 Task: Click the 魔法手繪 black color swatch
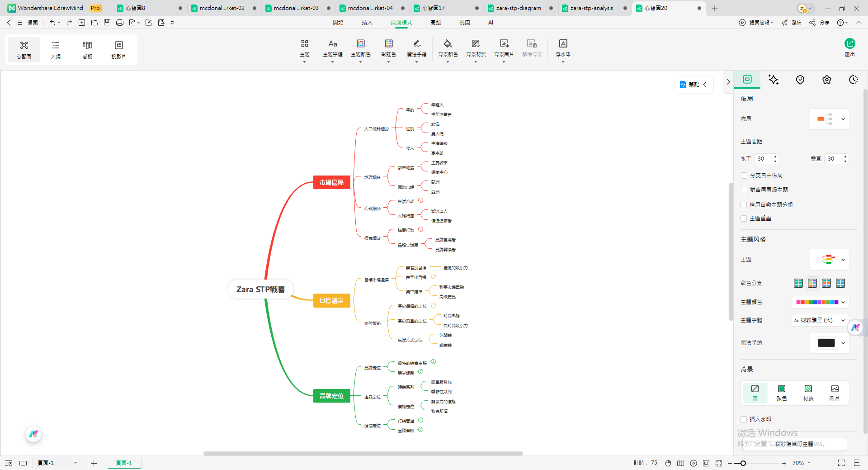pyautogui.click(x=826, y=343)
